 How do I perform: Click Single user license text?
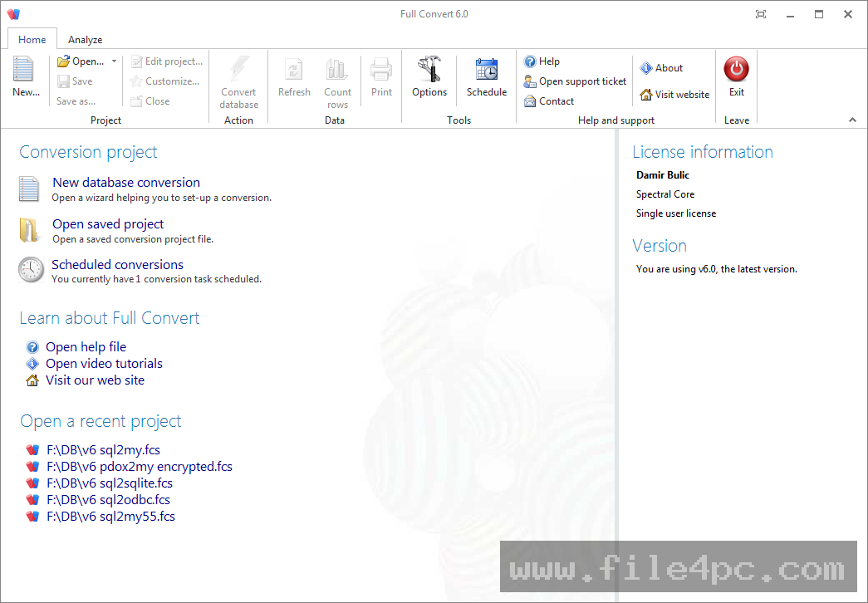click(x=676, y=213)
